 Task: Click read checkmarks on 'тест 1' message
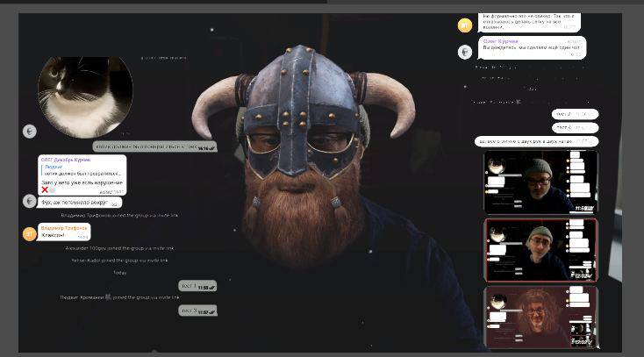[212, 288]
